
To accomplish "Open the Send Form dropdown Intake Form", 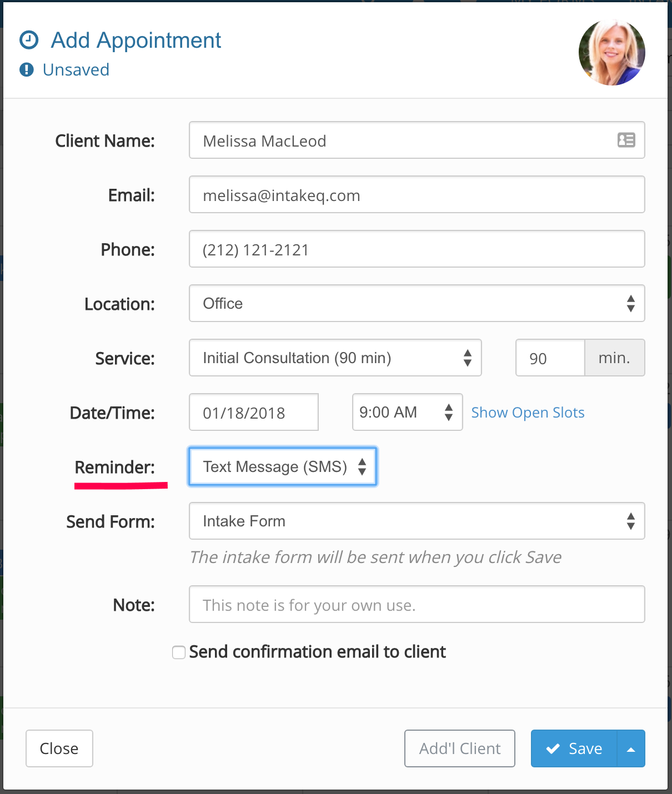I will pyautogui.click(x=417, y=521).
